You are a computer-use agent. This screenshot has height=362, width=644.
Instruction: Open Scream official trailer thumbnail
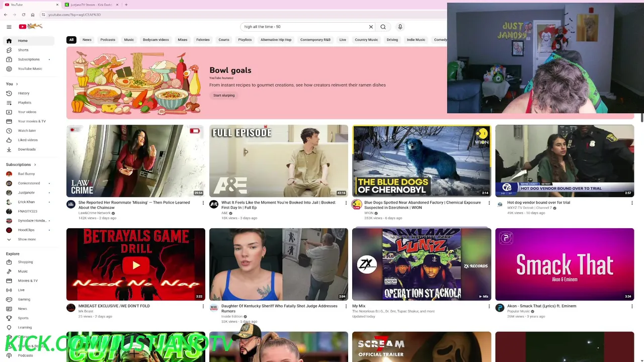[x=422, y=347]
